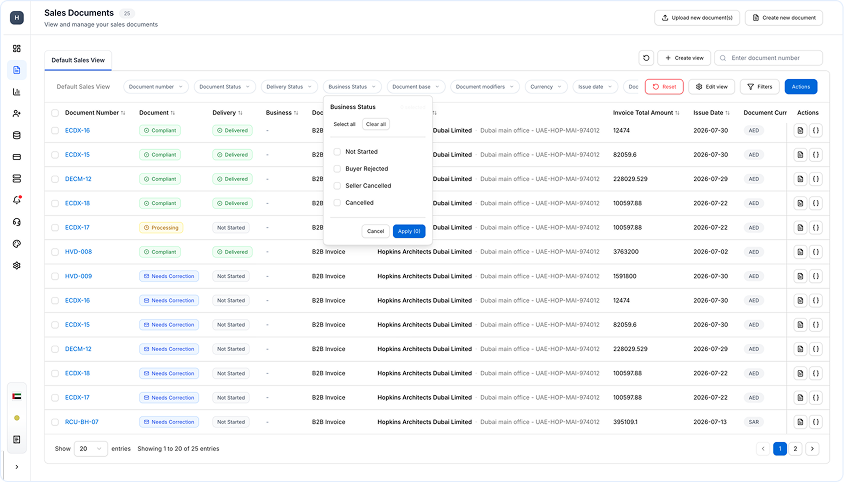The image size is (844, 482).
Task: Toggle the select-all rows header checkbox
Action: coord(55,113)
